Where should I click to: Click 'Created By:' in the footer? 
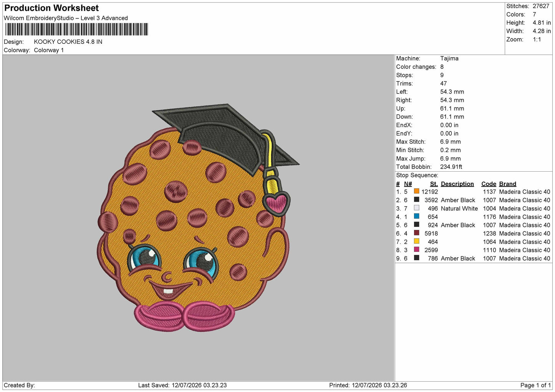pyautogui.click(x=19, y=385)
